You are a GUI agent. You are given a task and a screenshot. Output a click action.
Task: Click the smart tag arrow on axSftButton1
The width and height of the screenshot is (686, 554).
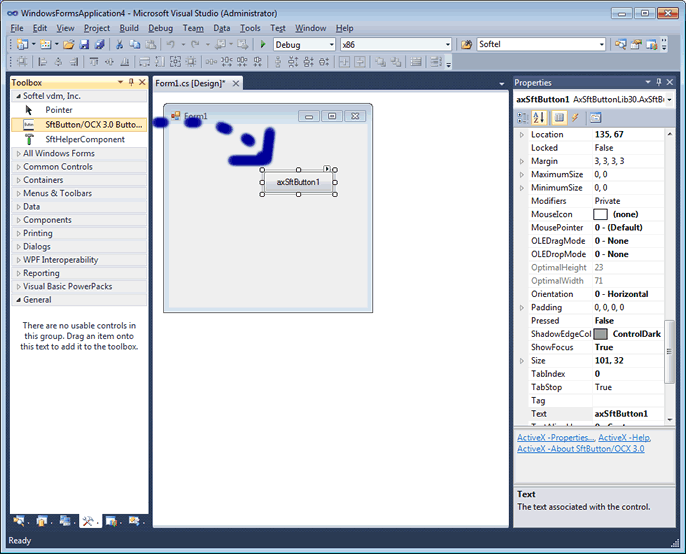click(327, 170)
